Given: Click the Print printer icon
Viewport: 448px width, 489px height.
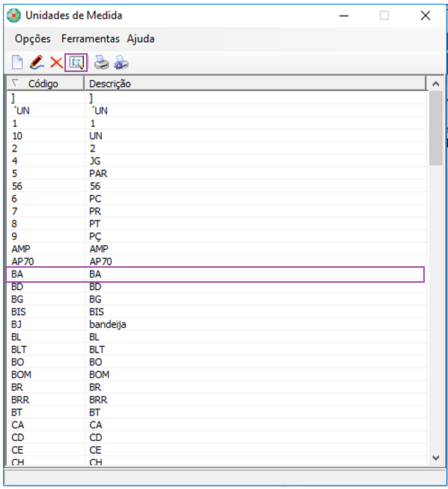Looking at the screenshot, I should pyautogui.click(x=102, y=62).
